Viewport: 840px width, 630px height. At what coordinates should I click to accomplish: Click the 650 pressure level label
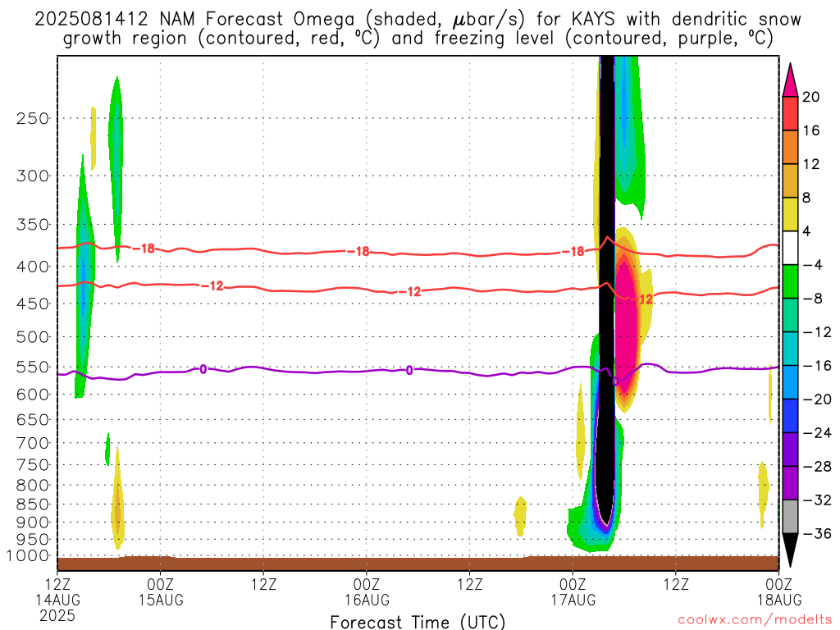[x=33, y=420]
